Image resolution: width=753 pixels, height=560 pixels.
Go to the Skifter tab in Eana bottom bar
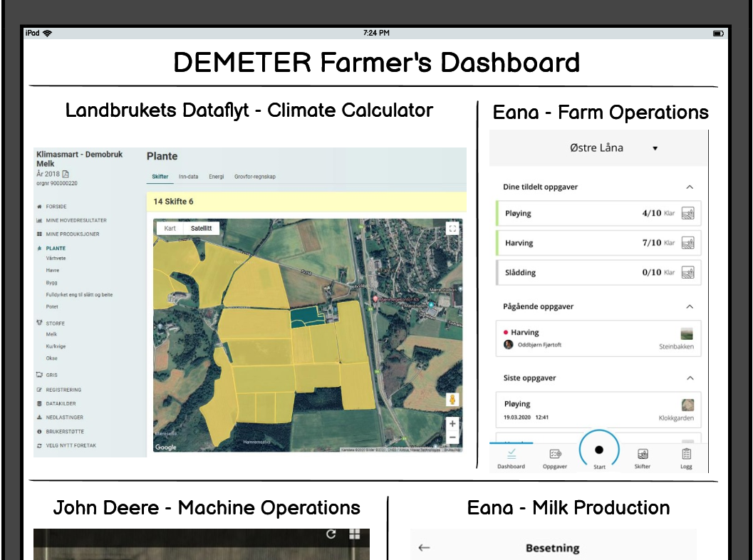pyautogui.click(x=643, y=459)
